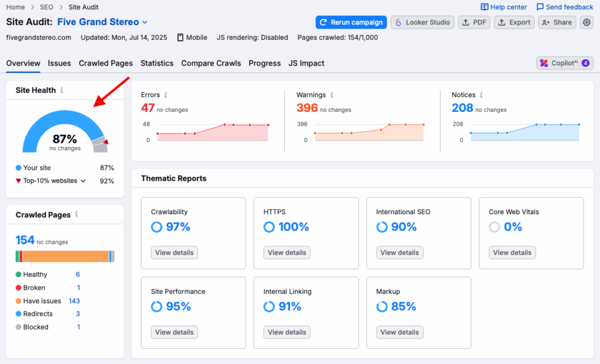The width and height of the screenshot is (600, 364).
Task: Expand the Five Grand Stereo project dropdown
Action: tap(145, 22)
